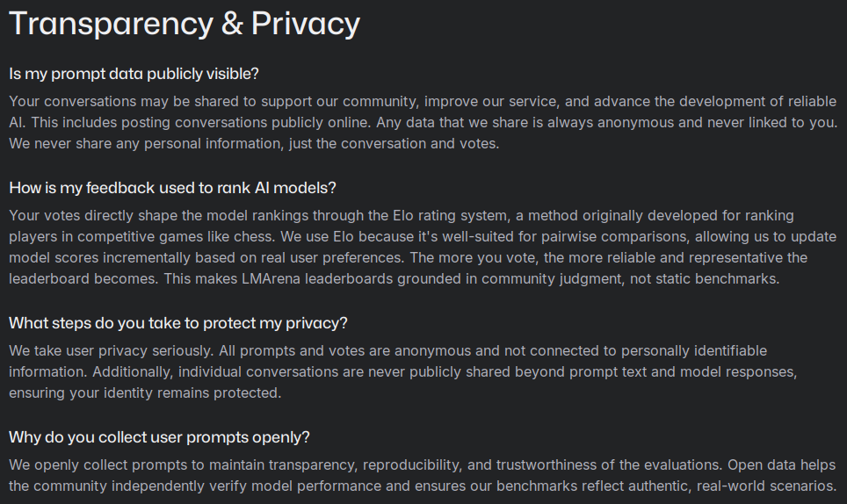Viewport: 847px width, 504px height.
Task: Click the word "chess" in the Elo explanation
Action: pyautogui.click(x=327, y=237)
